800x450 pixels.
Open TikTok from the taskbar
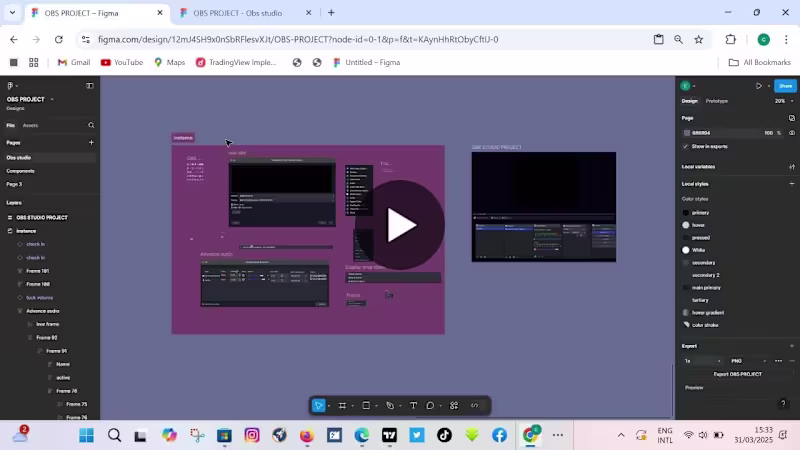[x=444, y=435]
